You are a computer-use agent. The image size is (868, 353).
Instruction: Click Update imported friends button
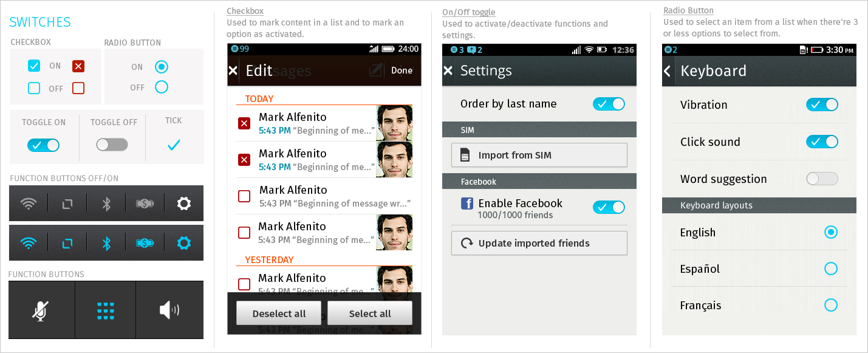539,243
